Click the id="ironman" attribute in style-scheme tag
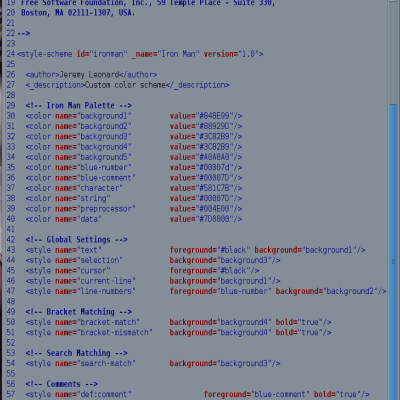The width and height of the screenshot is (400, 400). (x=102, y=54)
